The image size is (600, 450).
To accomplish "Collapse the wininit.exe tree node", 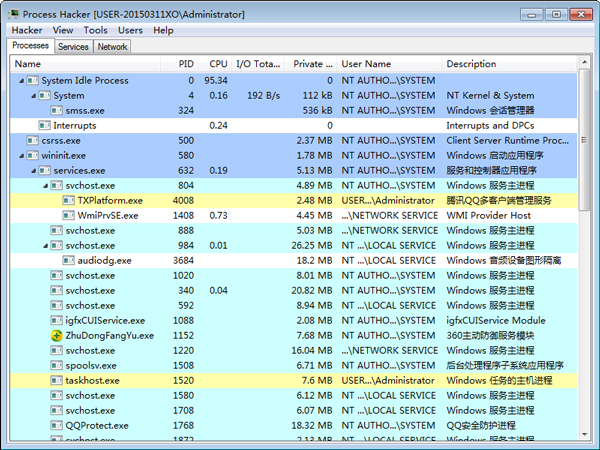I will point(21,156).
